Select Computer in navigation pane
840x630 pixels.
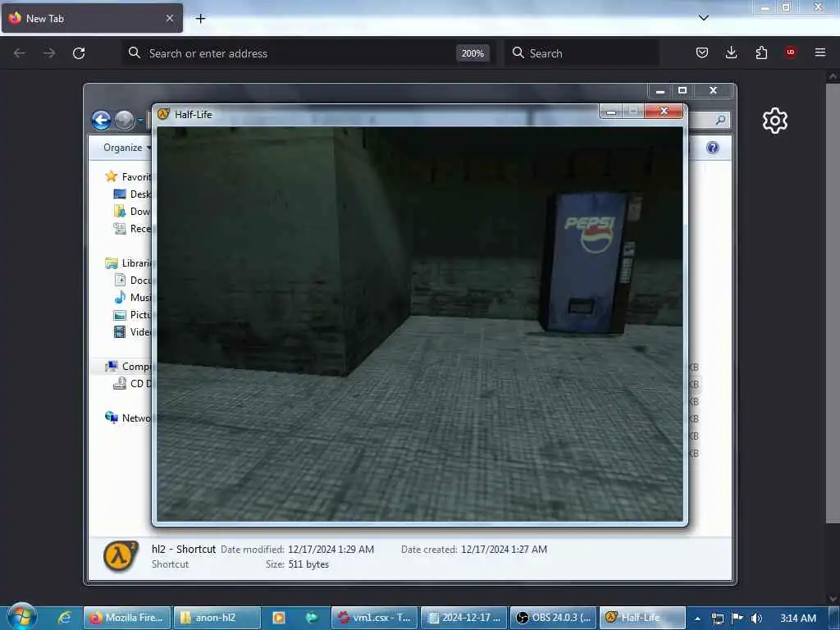[x=129, y=367]
